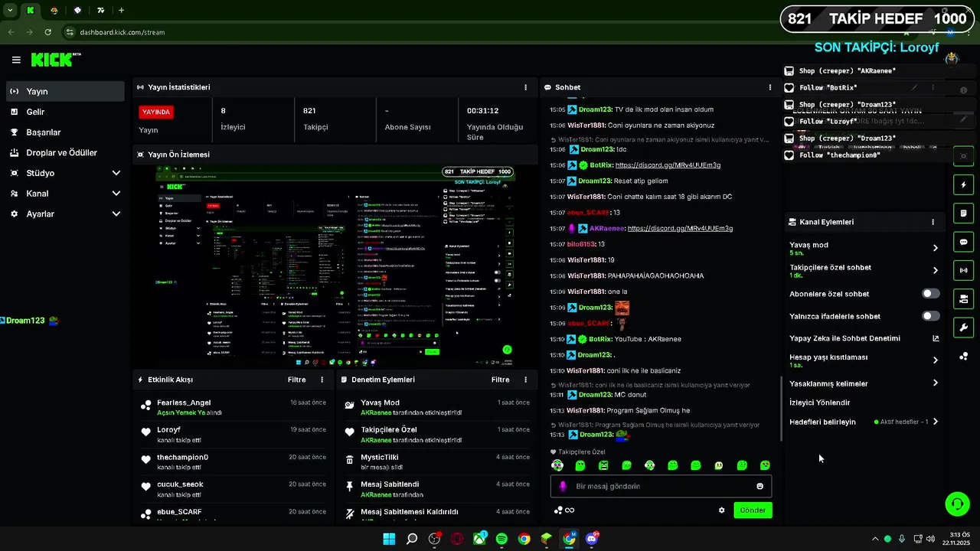The height and width of the screenshot is (551, 980).
Task: Open the Kanal Eylemleri three-dot menu
Action: tap(933, 222)
